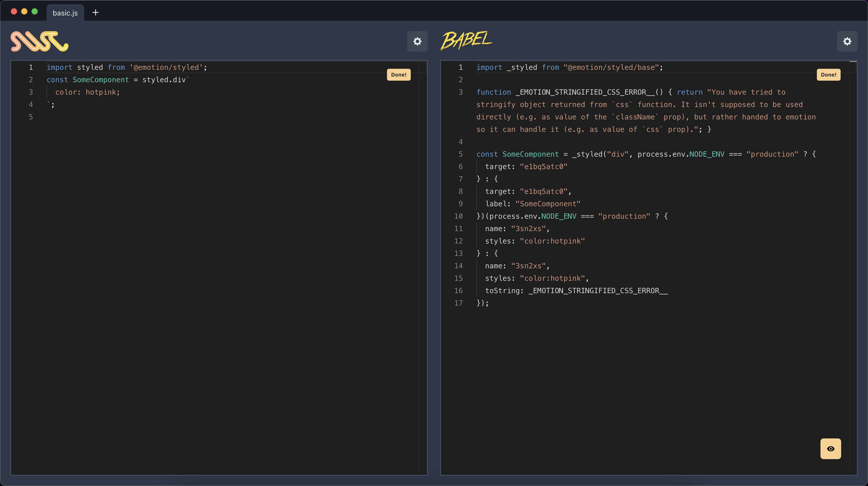The image size is (868, 486).
Task: Click the '@emotion/styled' import string
Action: [166, 67]
